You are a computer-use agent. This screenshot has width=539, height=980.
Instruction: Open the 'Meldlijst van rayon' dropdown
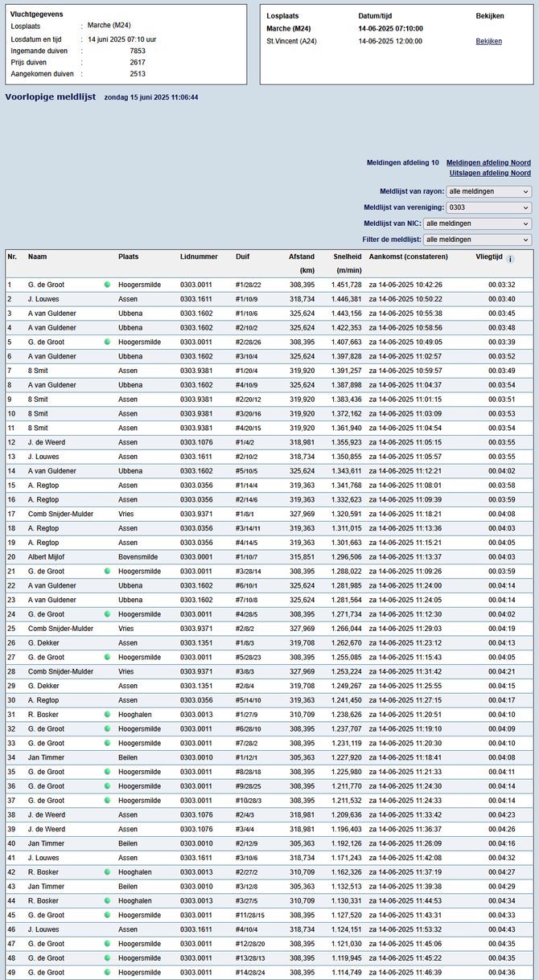coord(489,191)
